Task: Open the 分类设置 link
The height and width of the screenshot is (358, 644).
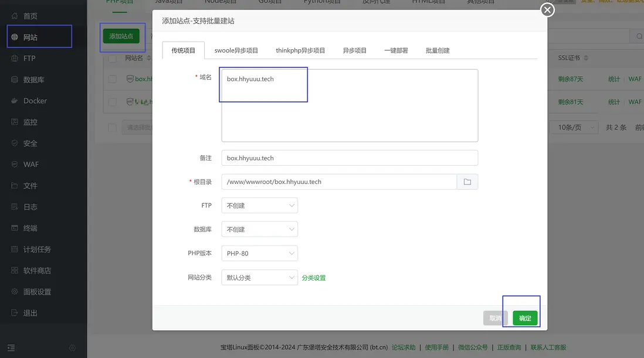Action: [314, 278]
